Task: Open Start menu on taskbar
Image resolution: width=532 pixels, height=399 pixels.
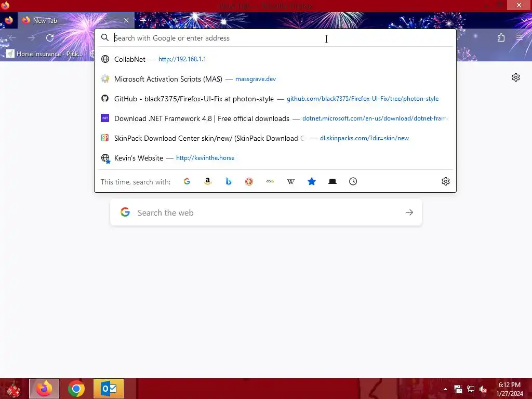Action: 14,389
